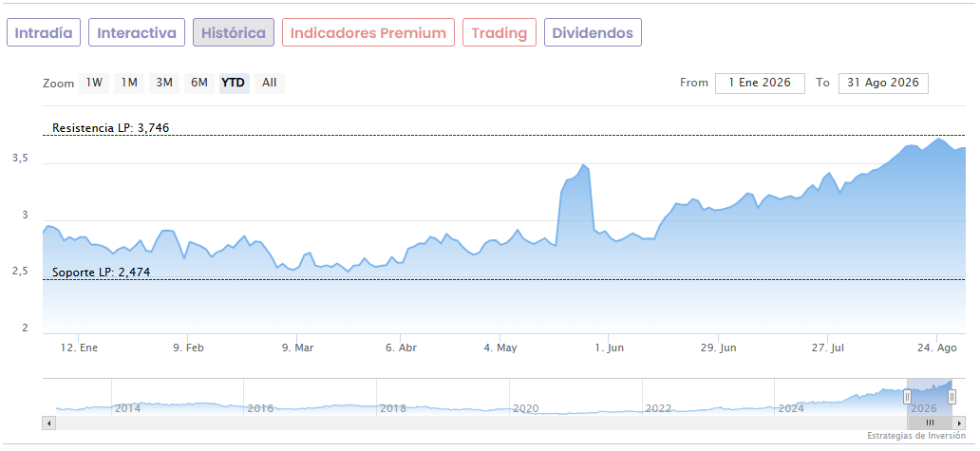Image resolution: width=980 pixels, height=451 pixels.
Task: Click the navigator right range handle
Action: (952, 397)
